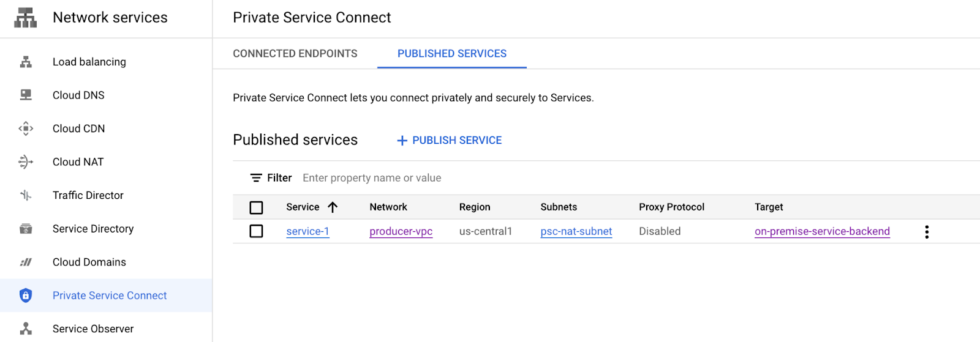Open the producer-vpc network link
Screen dimensions: 980x342
[401, 231]
